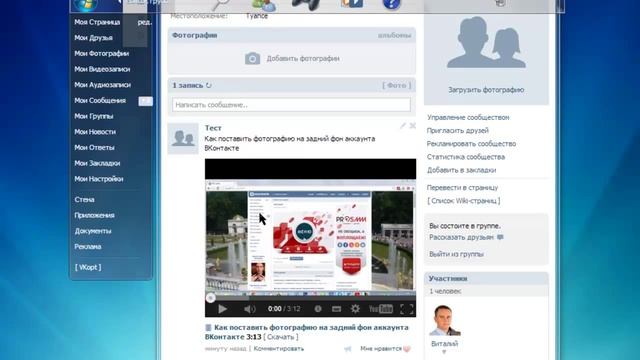Delete the Тест post with the X icon
640x360 pixels.
(x=413, y=126)
